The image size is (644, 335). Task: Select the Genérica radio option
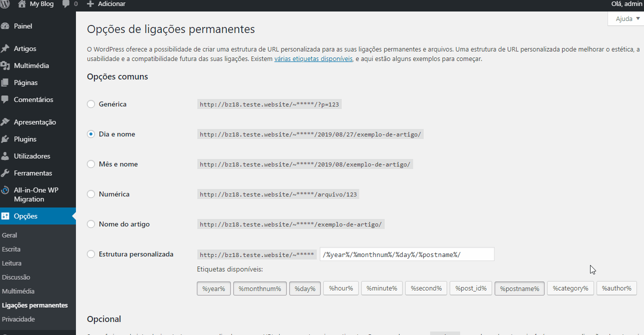91,104
